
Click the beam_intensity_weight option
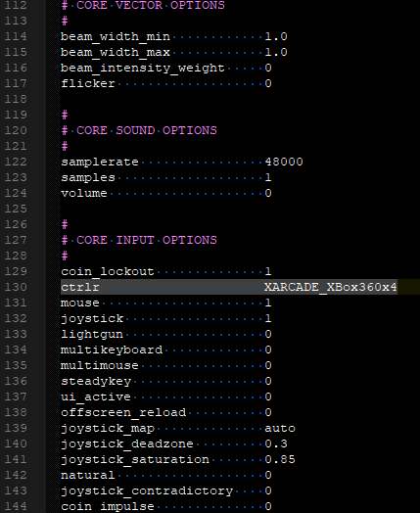pos(143,69)
